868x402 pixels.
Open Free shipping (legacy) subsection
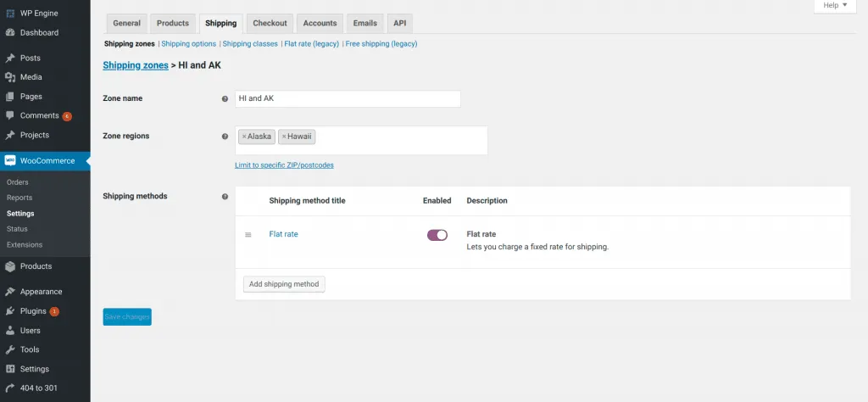point(381,44)
